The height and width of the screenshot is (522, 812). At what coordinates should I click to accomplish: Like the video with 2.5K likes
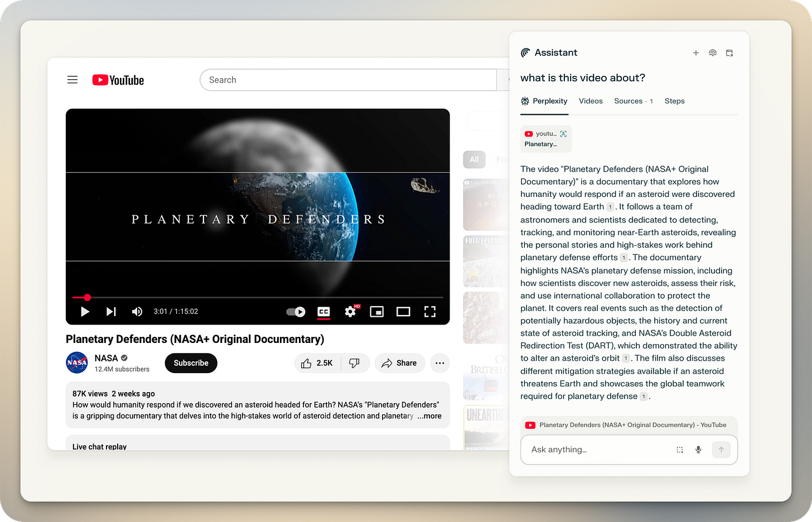coord(316,363)
